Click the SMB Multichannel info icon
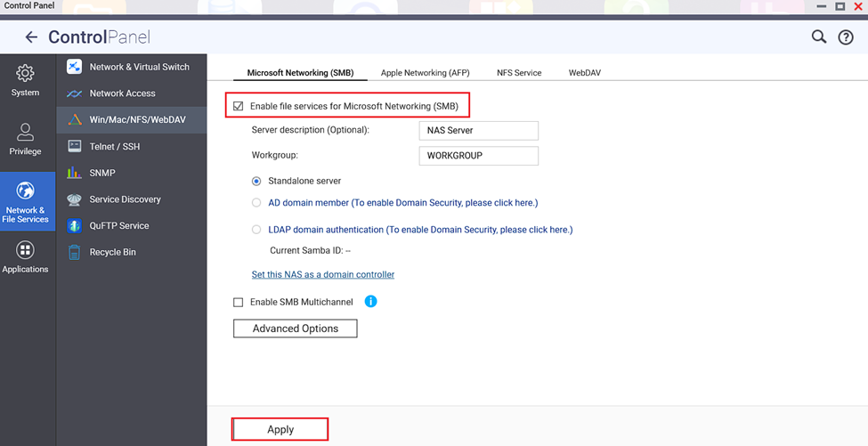This screenshot has width=868, height=446. (x=370, y=302)
